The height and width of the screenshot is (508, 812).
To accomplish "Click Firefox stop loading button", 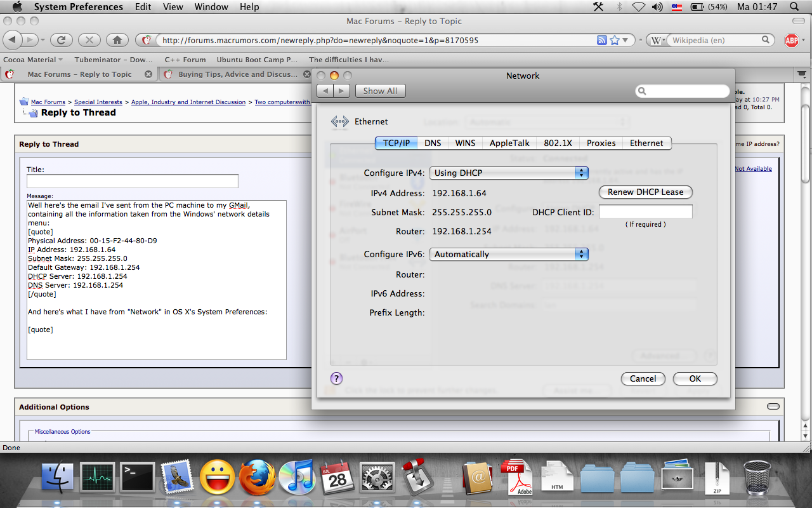I will (x=89, y=40).
